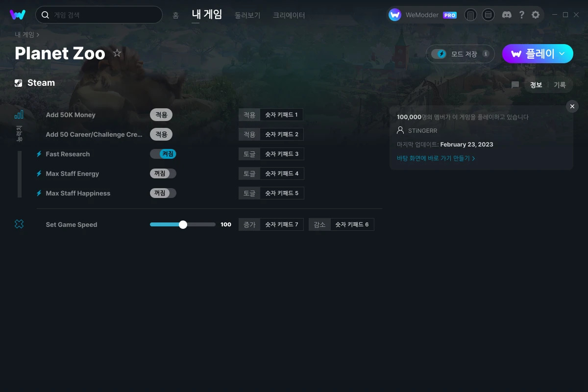
Task: Click the Planet Zoo game title
Action: [60, 53]
